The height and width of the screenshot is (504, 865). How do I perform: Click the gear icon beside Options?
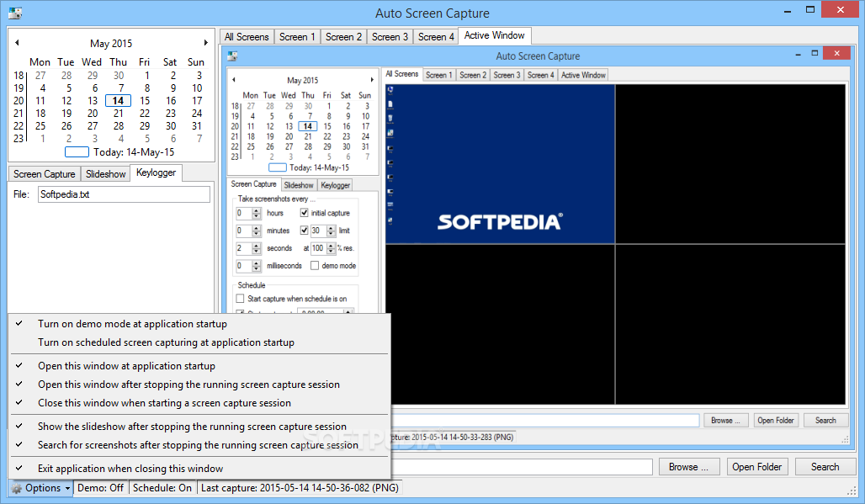click(17, 488)
